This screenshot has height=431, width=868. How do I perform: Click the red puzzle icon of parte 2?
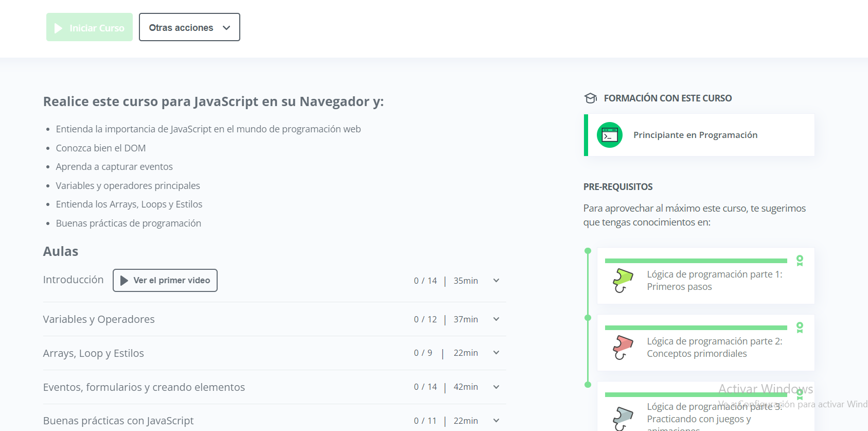[623, 348]
